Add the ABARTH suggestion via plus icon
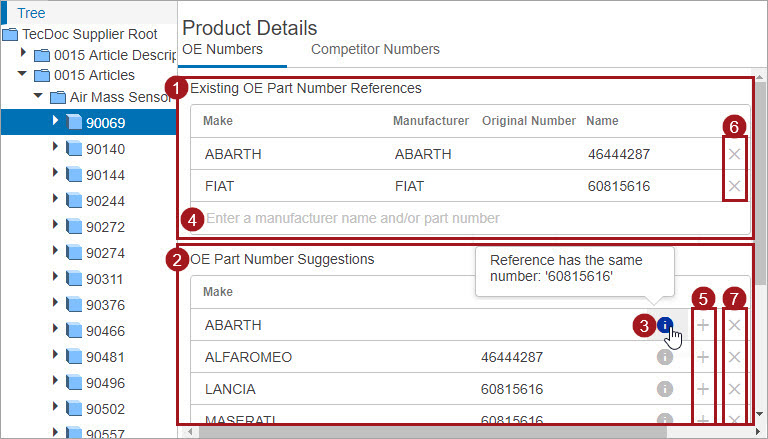768x439 pixels. coord(703,325)
